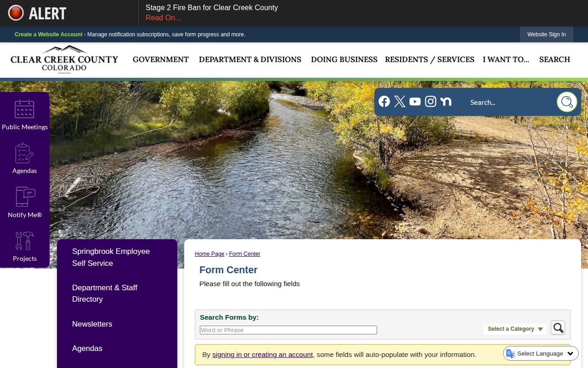Click the Form Center breadcrumb link
588x368 pixels.
(244, 254)
